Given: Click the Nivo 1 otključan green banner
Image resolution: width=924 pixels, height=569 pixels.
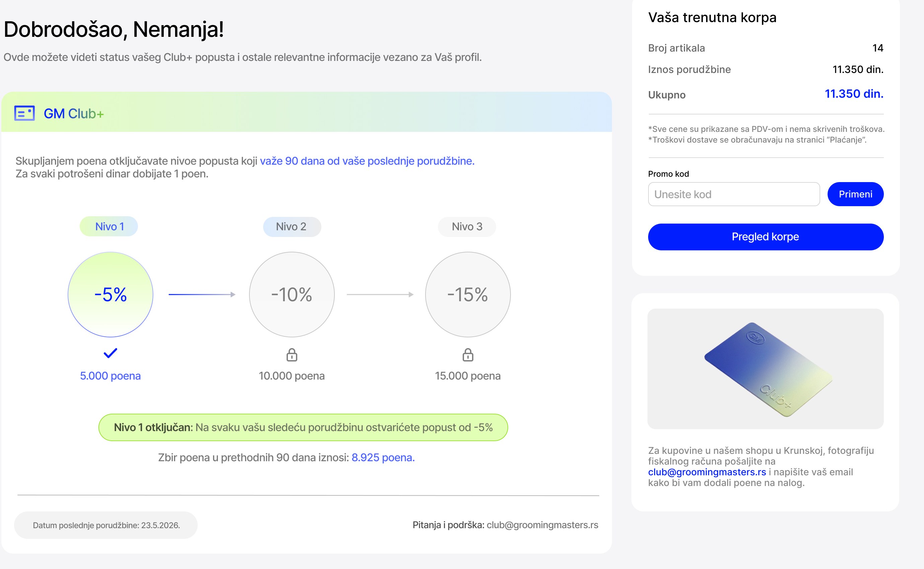Looking at the screenshot, I should click(x=303, y=427).
